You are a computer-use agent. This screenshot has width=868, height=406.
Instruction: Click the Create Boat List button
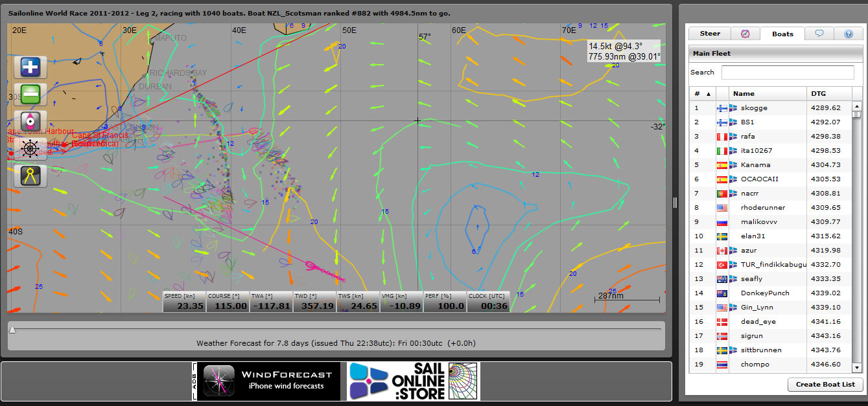(825, 385)
